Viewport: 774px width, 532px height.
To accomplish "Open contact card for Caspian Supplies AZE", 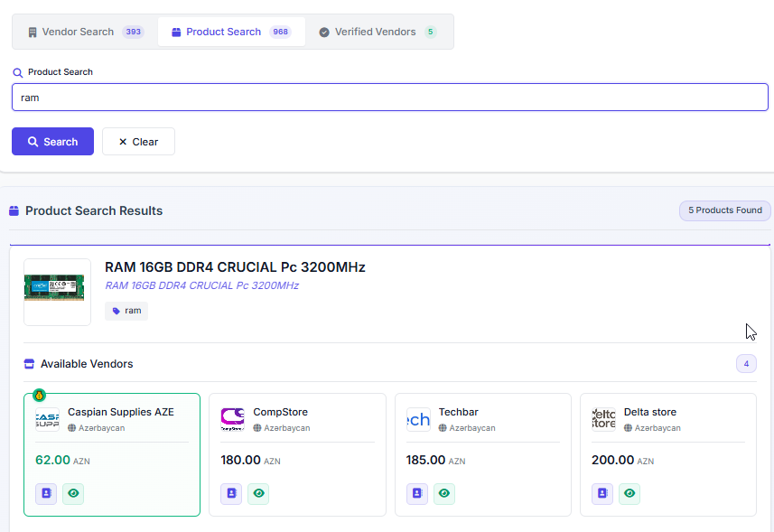I will pos(46,493).
